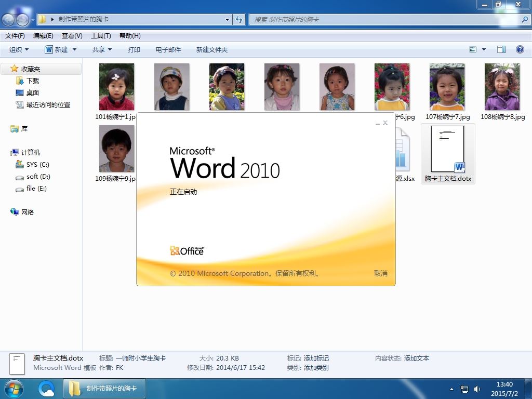
Task: Select the 108杨婉宁8.jpg thumbnail
Action: (x=502, y=87)
